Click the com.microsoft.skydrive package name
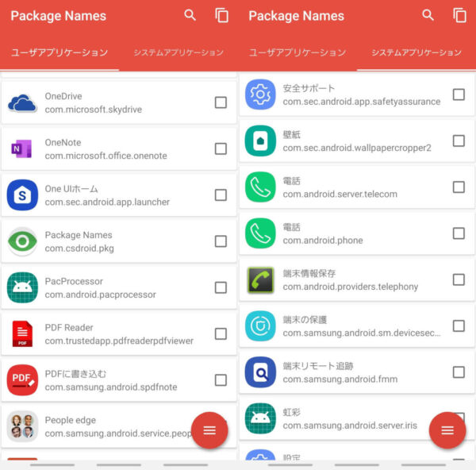 tap(94, 110)
